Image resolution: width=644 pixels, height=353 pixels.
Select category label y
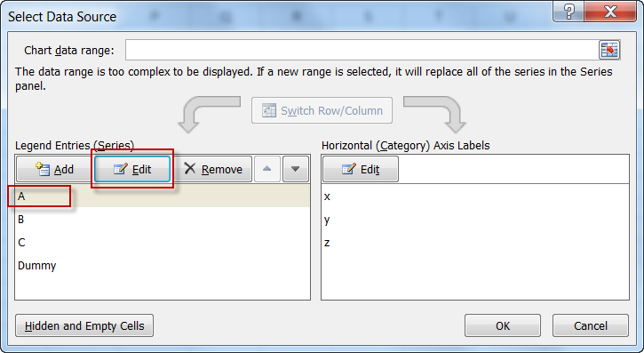[475, 220]
